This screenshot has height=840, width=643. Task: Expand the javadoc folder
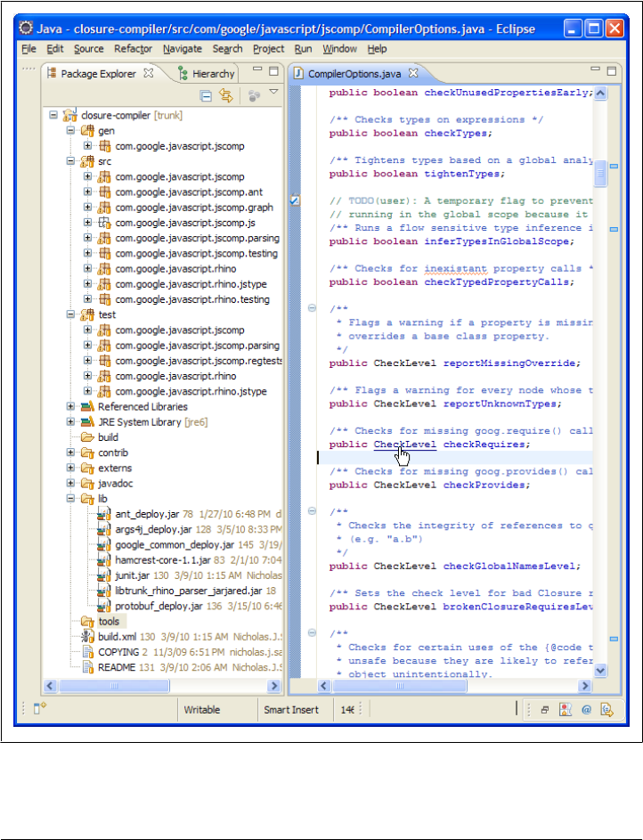pyautogui.click(x=70, y=483)
